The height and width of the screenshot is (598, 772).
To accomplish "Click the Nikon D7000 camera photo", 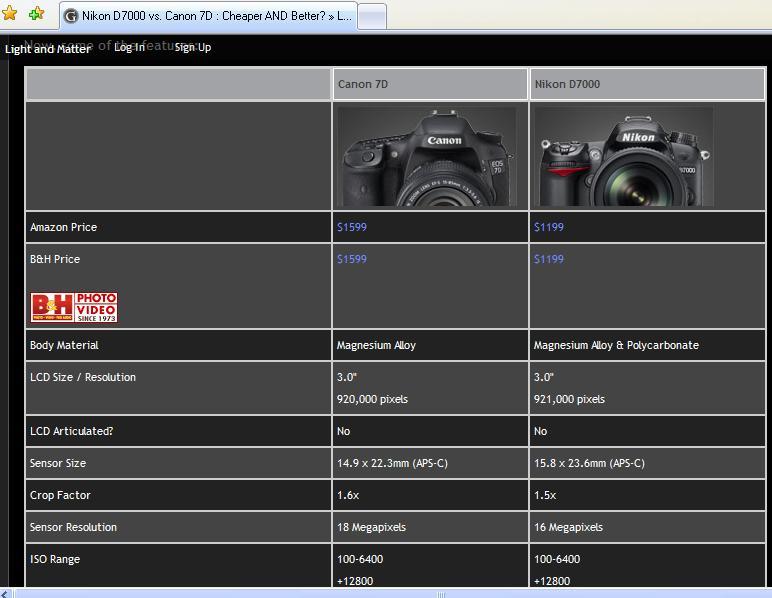I will pyautogui.click(x=624, y=157).
